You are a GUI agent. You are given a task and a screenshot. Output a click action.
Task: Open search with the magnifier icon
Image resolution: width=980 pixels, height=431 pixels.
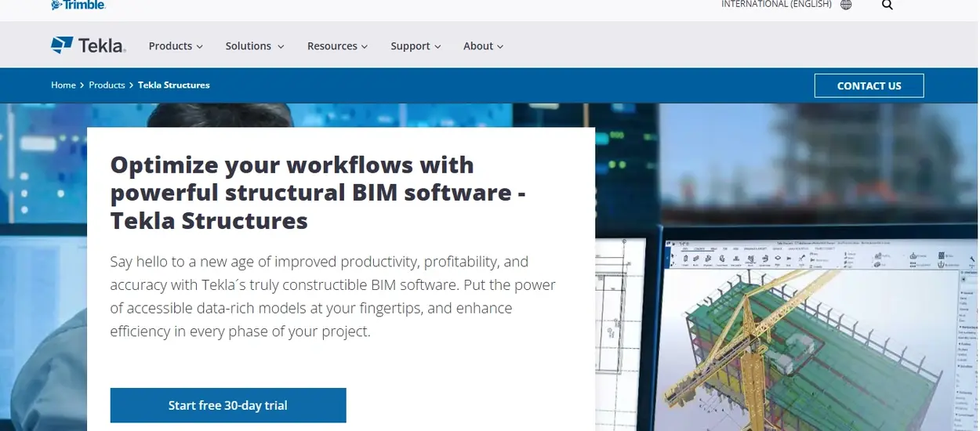(887, 5)
